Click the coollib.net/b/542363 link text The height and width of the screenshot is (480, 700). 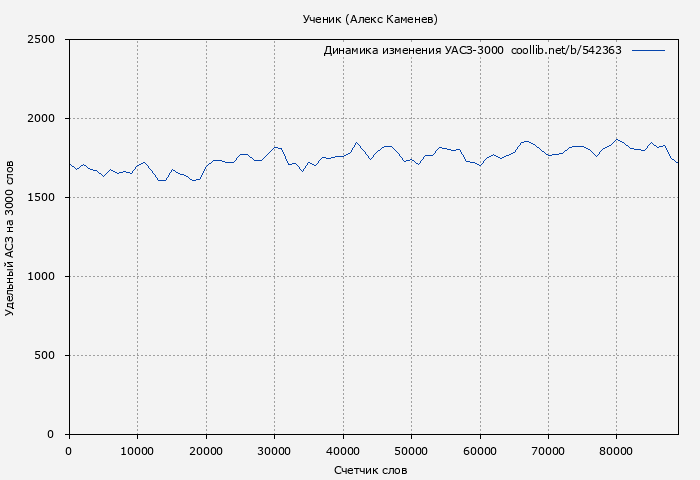[x=566, y=50]
